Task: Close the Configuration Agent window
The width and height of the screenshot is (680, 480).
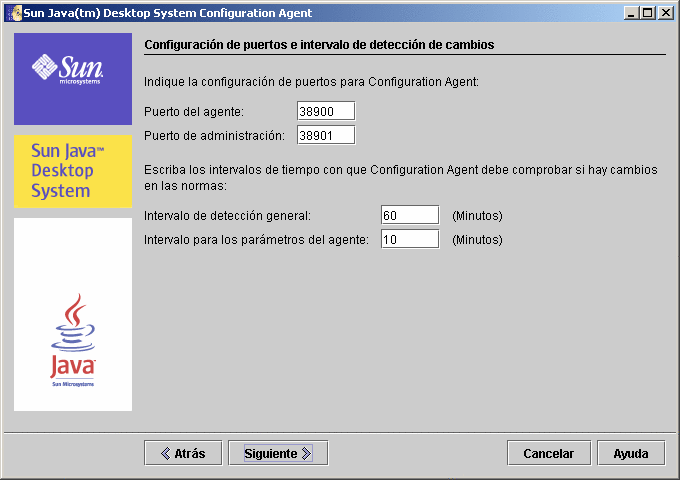Action: click(x=665, y=13)
